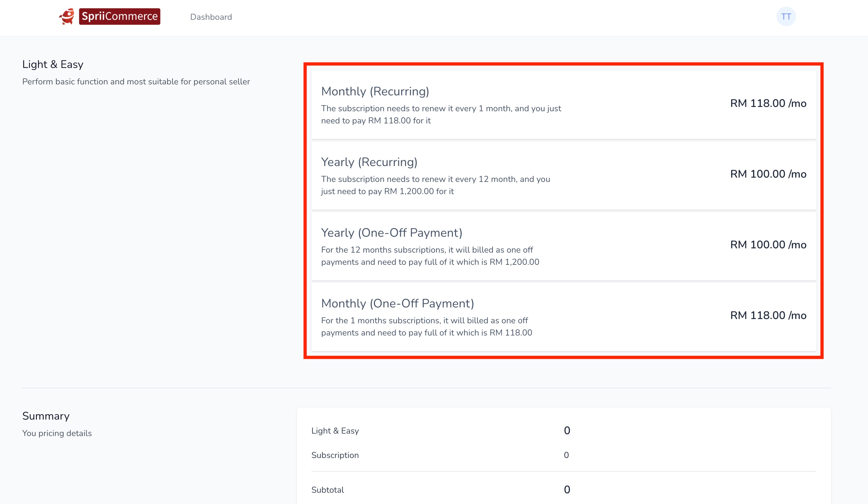Click RM 100.00 /mo on Yearly One-Off
Image resolution: width=868 pixels, height=504 pixels.
(768, 245)
